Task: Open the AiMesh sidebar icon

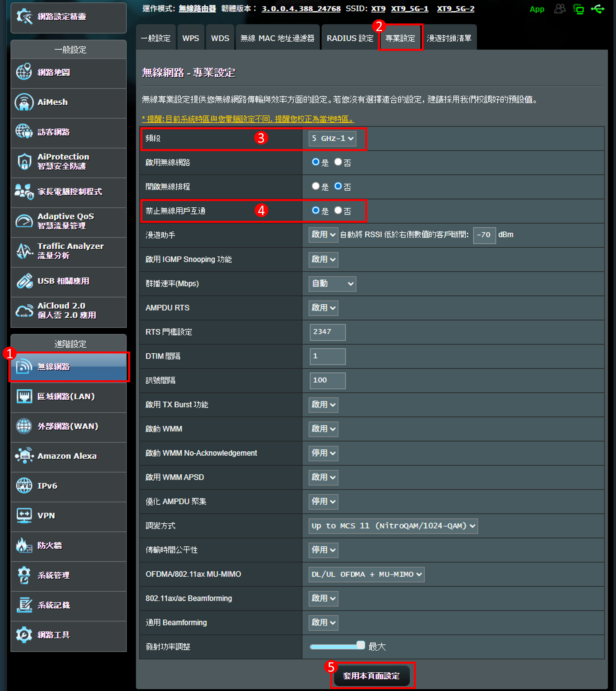Action: click(x=24, y=102)
